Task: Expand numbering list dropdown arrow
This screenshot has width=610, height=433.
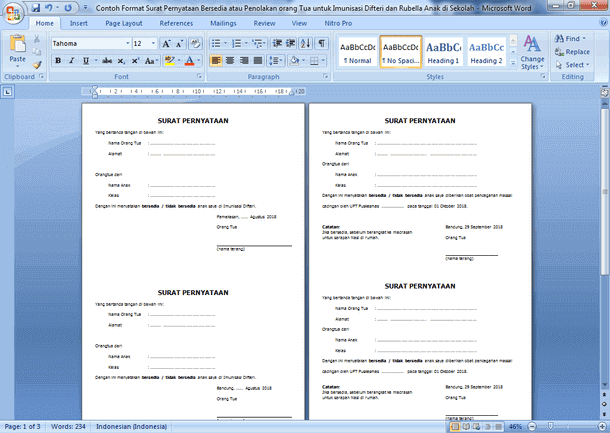Action: 246,43
